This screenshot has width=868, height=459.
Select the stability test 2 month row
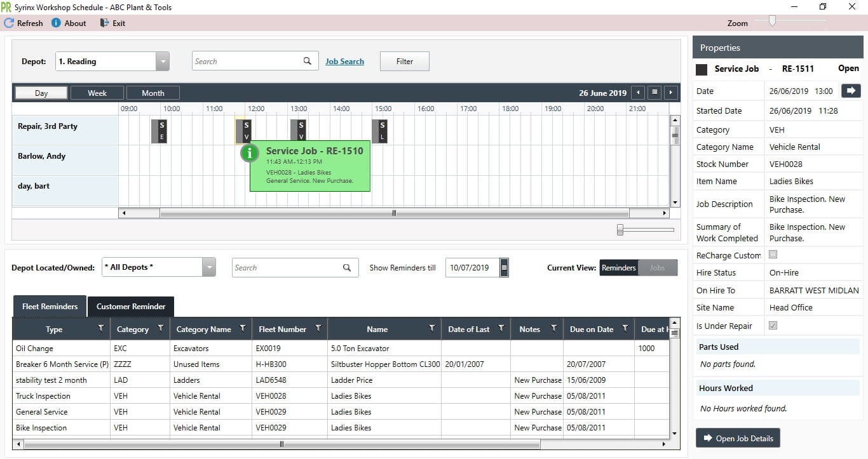(x=342, y=380)
